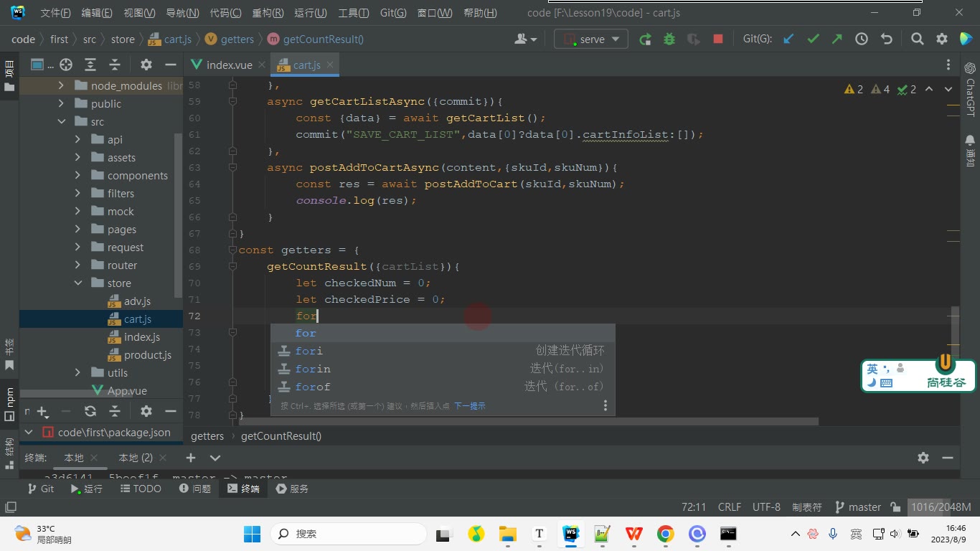Screen dimensions: 980x551
Task: Locate opened file in project tree
Action: pyautogui.click(x=66, y=65)
